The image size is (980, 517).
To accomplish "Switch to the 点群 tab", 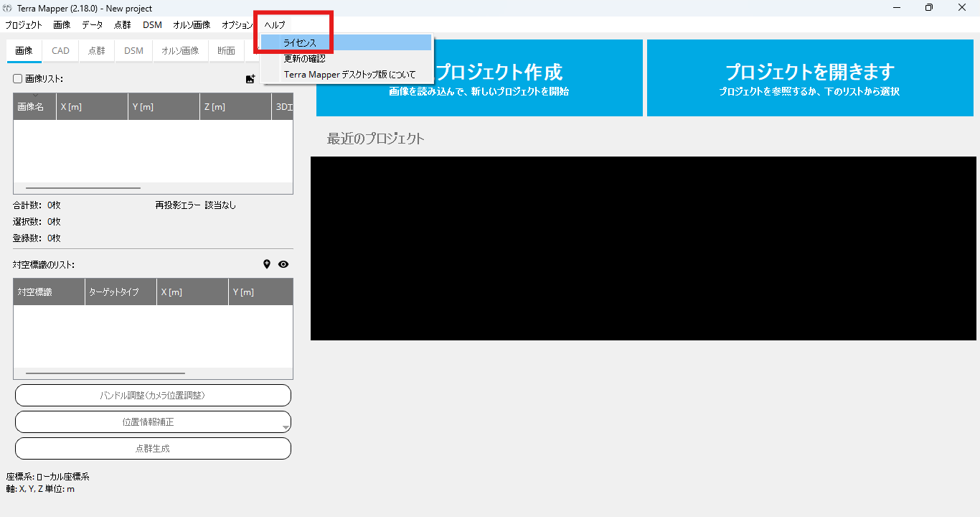I will [97, 51].
